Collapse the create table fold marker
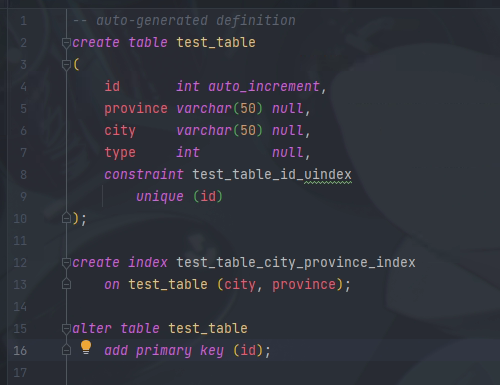 pos(66,43)
